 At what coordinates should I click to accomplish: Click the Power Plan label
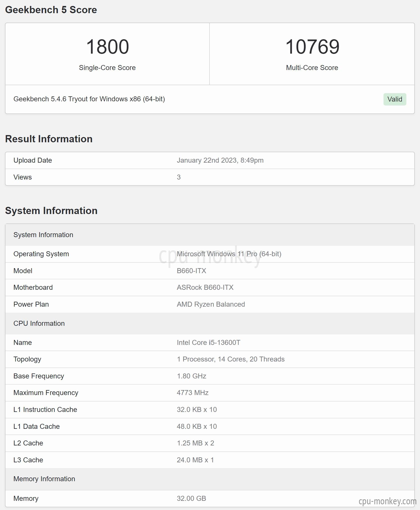pyautogui.click(x=31, y=304)
